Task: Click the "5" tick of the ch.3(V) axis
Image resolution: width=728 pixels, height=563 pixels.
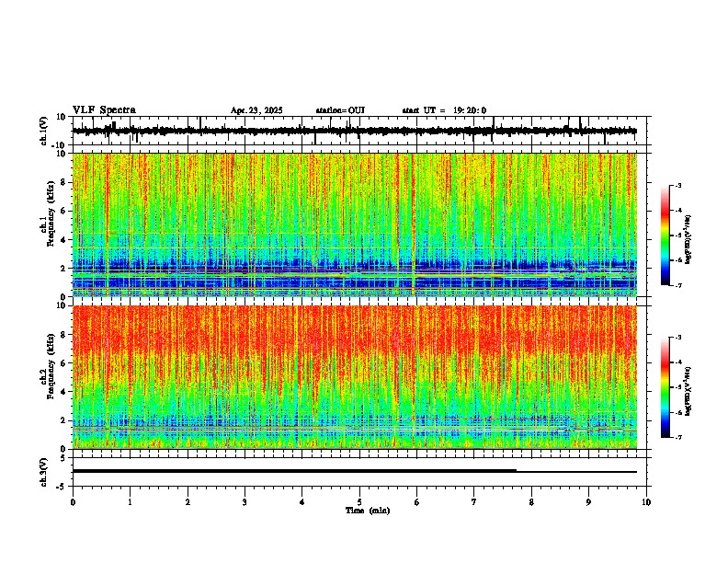Action: tap(64, 458)
